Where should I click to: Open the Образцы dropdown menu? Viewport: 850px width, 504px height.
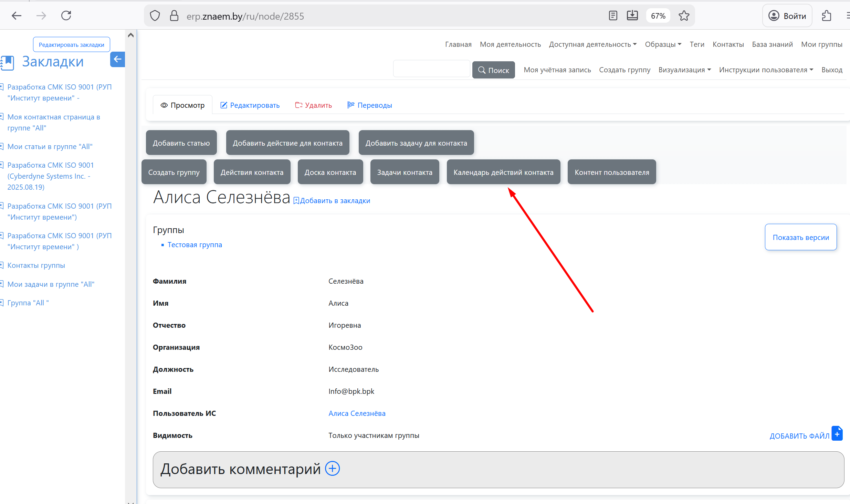[663, 44]
